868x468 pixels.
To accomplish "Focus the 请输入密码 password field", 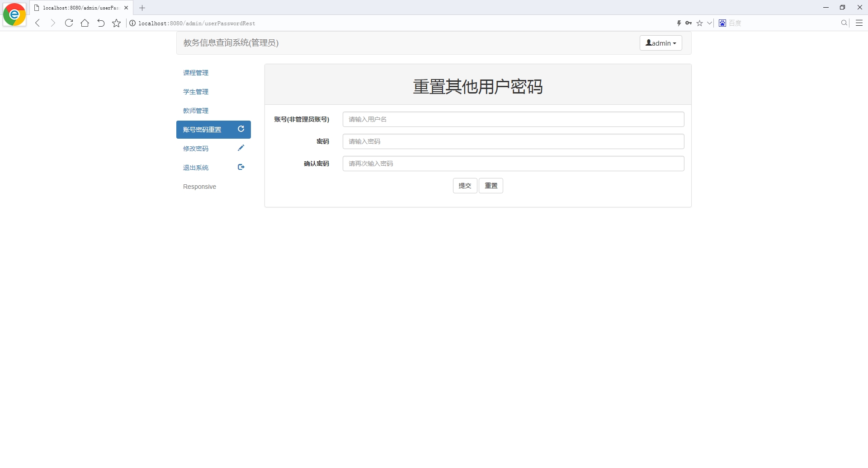I will (x=513, y=141).
